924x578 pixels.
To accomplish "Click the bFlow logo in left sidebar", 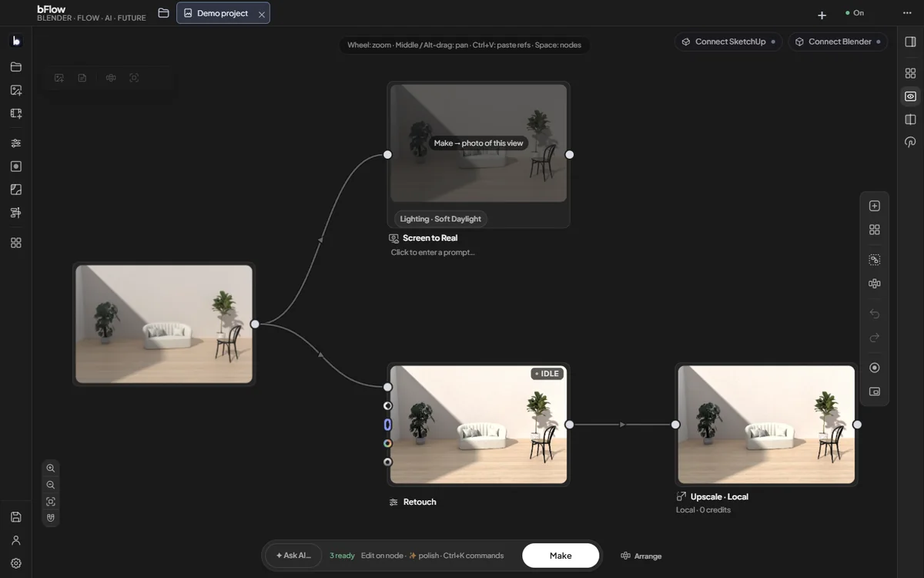I will pyautogui.click(x=16, y=41).
